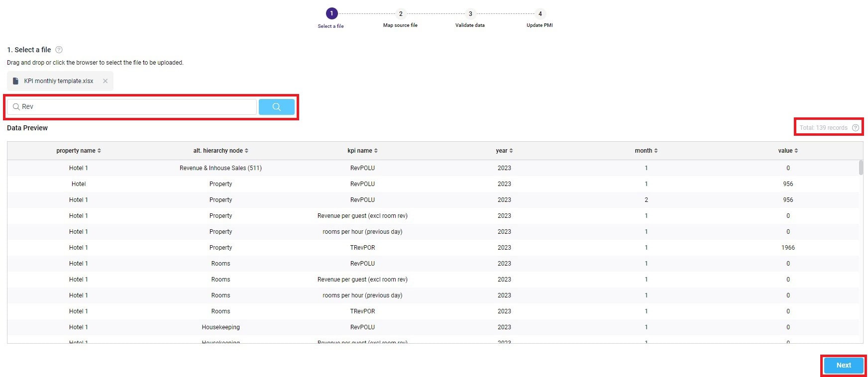Screen dimensions: 868x377
Task: Click the Rooms row's RevPOLU cell
Action: tap(362, 264)
